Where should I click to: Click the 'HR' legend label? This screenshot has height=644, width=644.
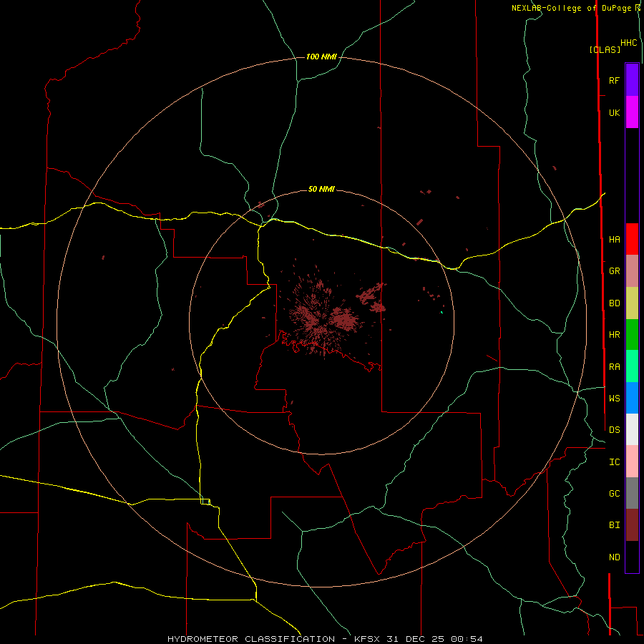(x=615, y=335)
